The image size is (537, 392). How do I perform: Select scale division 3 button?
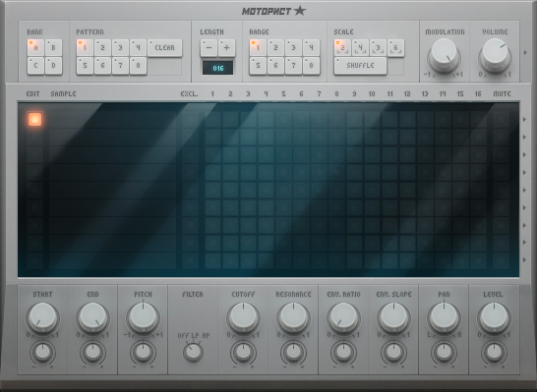(379, 48)
